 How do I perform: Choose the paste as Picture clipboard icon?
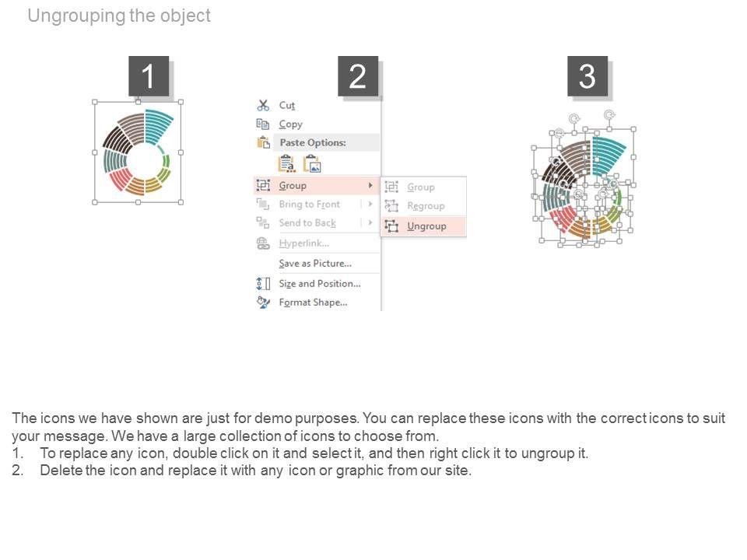312,163
